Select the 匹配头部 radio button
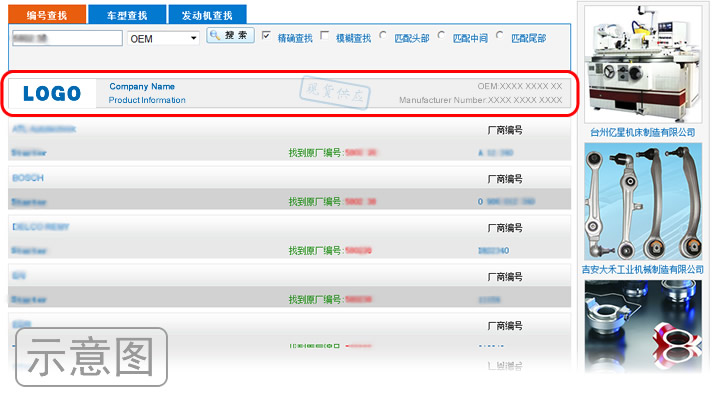720x396 pixels. tap(383, 35)
